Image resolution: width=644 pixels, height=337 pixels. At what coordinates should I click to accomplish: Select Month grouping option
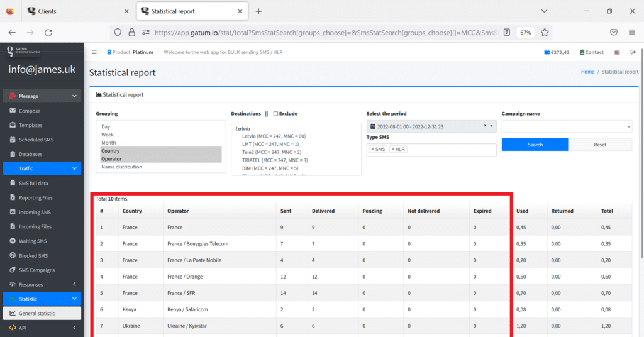click(x=161, y=143)
